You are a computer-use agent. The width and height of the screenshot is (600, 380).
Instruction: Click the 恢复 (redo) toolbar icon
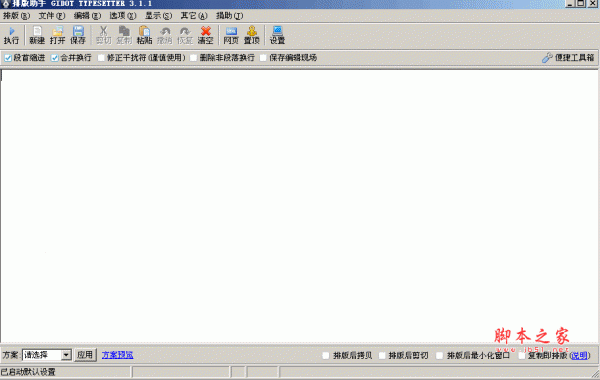pos(185,35)
